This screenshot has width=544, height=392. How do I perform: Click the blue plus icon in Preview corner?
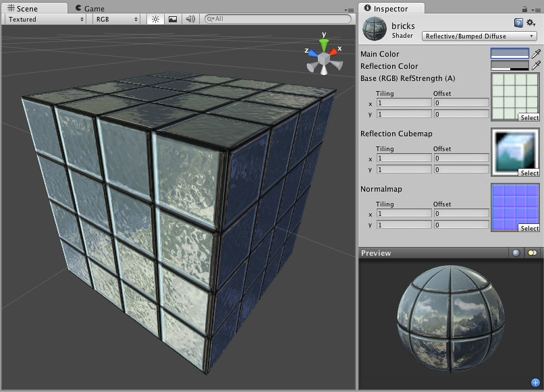click(537, 382)
